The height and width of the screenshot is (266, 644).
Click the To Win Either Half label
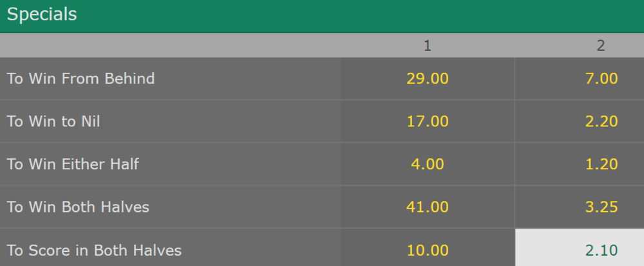pyautogui.click(x=73, y=164)
